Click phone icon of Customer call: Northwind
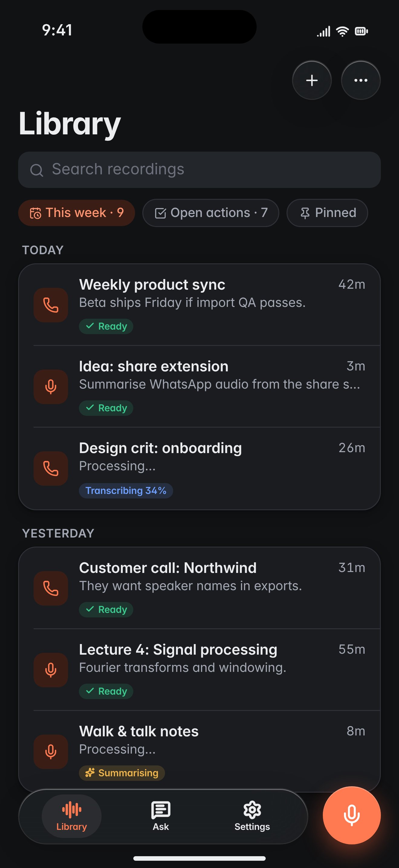This screenshot has width=399, height=868. 51,588
